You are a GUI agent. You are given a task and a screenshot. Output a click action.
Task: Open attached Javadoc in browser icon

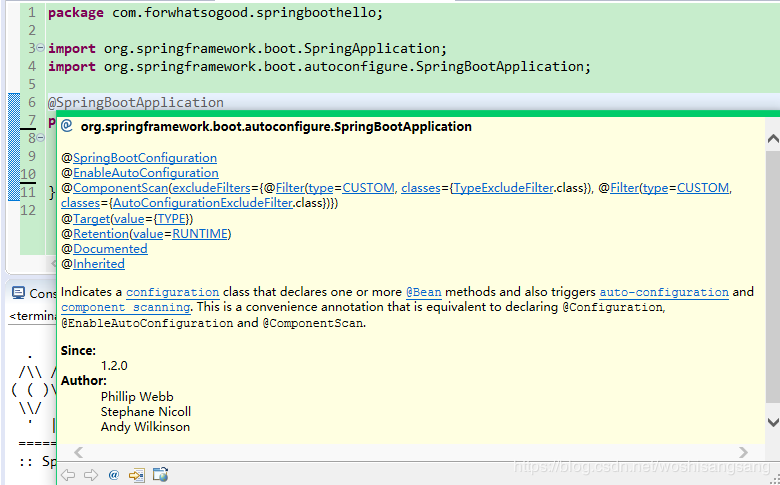coord(160,475)
